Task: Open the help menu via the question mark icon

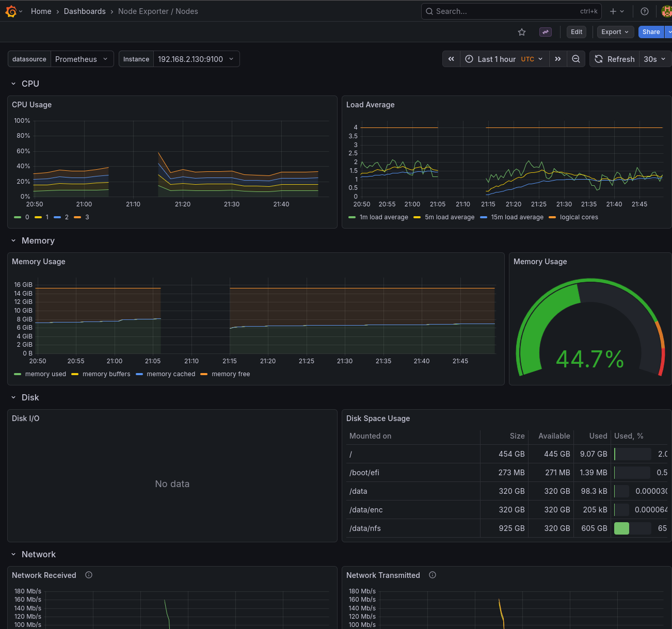Action: 644,11
